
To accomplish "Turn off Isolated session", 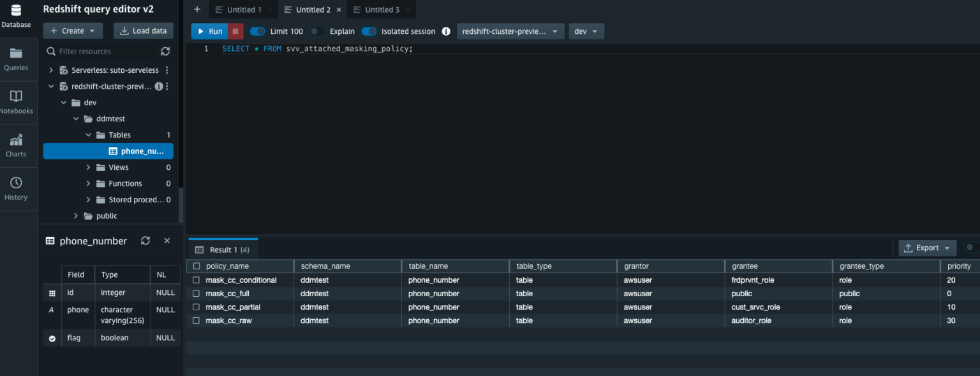I will click(x=369, y=31).
